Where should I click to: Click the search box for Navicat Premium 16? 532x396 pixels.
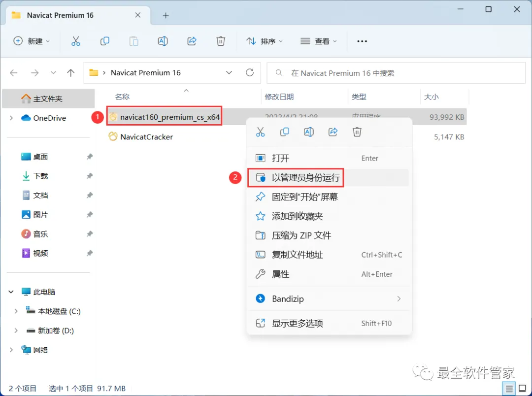396,73
